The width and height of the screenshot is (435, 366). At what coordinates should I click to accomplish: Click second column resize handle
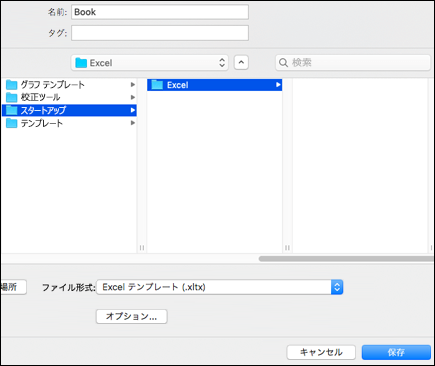tap(287, 248)
